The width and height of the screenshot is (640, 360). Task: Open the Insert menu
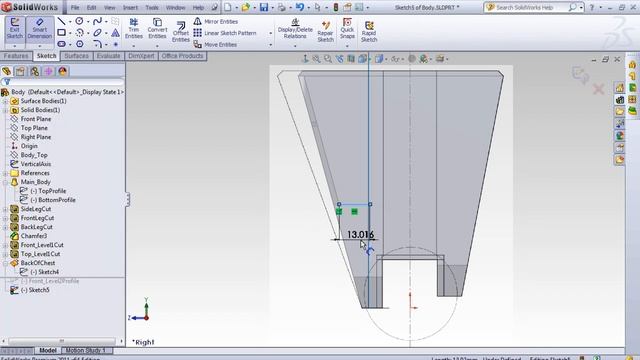click(130, 7)
